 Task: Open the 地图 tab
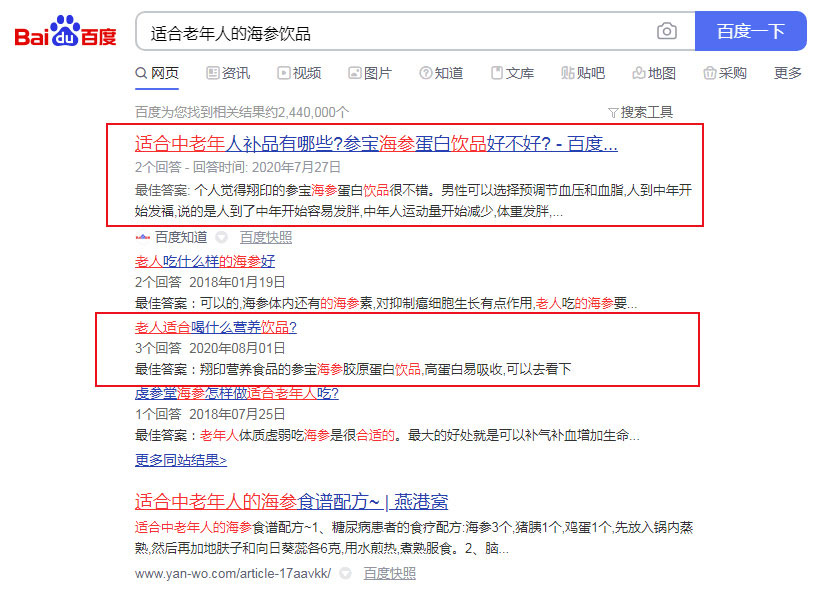654,73
